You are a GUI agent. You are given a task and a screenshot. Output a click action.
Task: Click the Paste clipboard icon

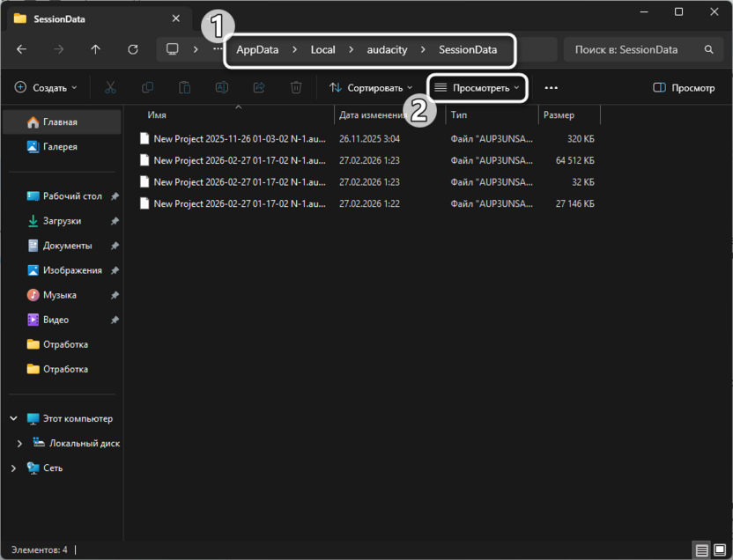tap(184, 88)
